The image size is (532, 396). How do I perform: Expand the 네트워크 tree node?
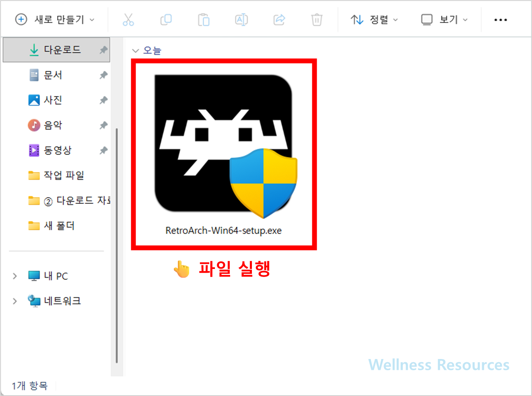click(x=15, y=301)
